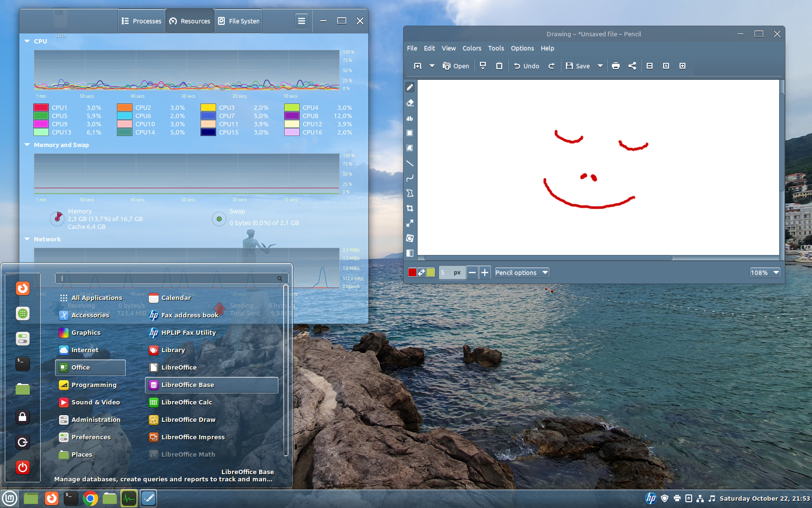The image size is (812, 508).
Task: Click the Undo button
Action: point(526,66)
